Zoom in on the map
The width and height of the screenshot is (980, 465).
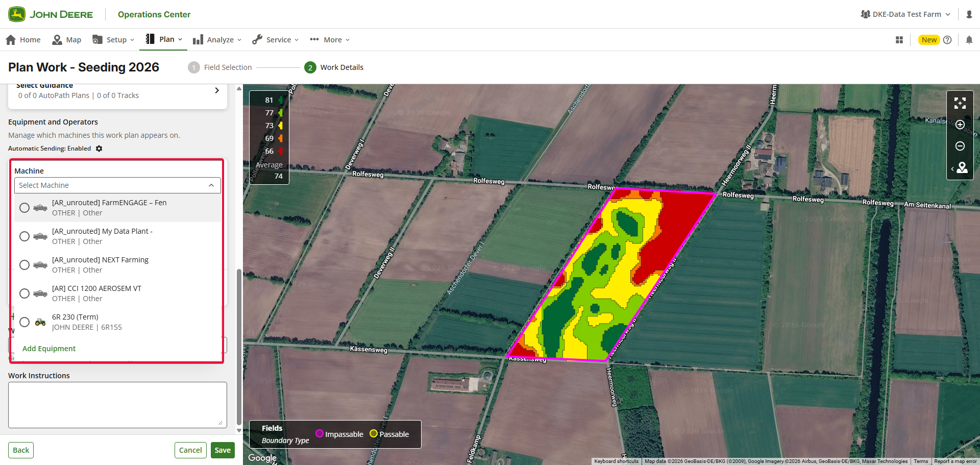(960, 125)
